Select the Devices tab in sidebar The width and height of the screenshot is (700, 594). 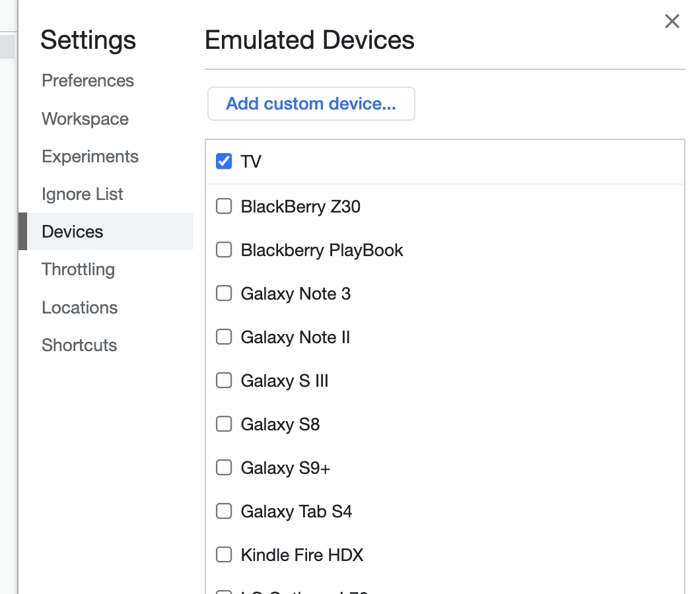[x=73, y=232]
